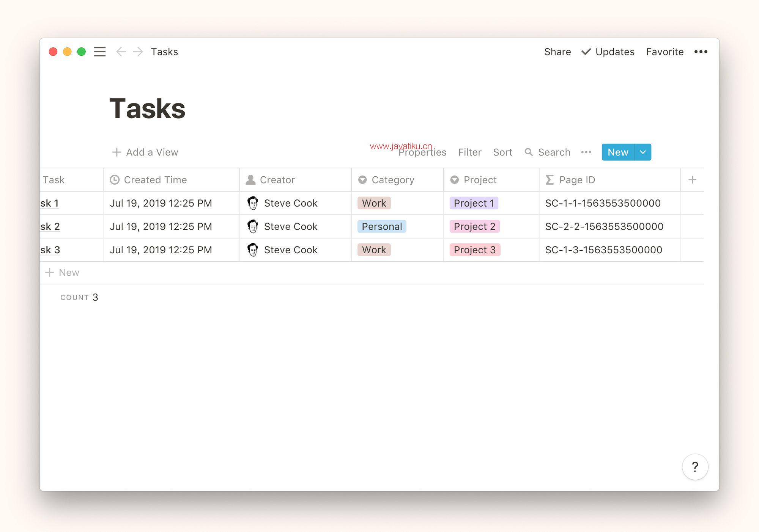This screenshot has width=759, height=532.
Task: Click Add a View
Action: tap(145, 152)
